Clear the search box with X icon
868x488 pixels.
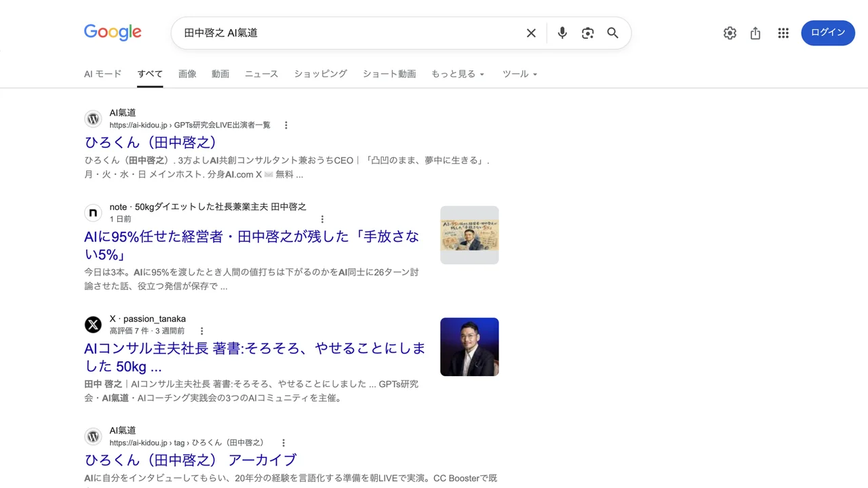pos(531,33)
